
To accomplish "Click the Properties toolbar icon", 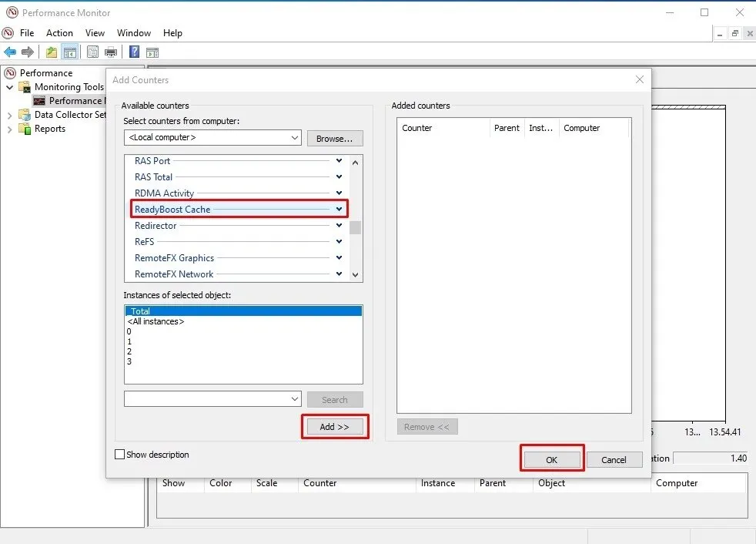I will click(93, 52).
